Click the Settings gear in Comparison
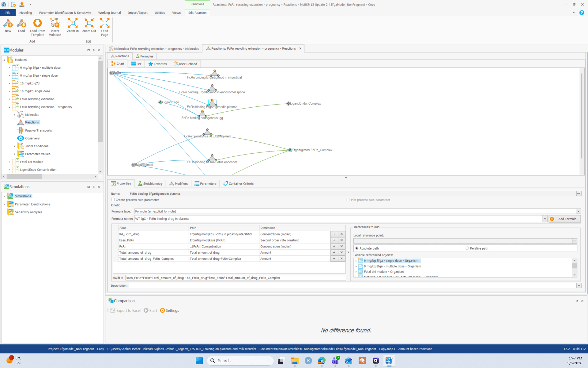The image size is (588, 368). [x=162, y=310]
